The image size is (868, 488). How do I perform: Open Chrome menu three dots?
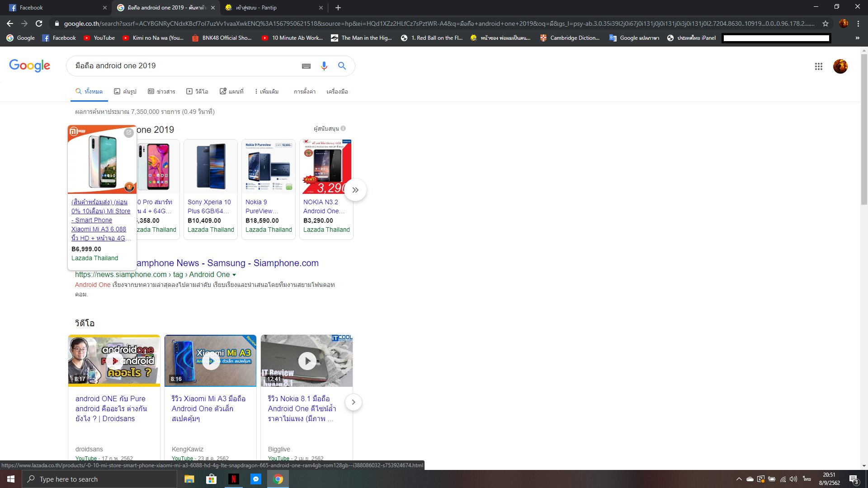[858, 23]
